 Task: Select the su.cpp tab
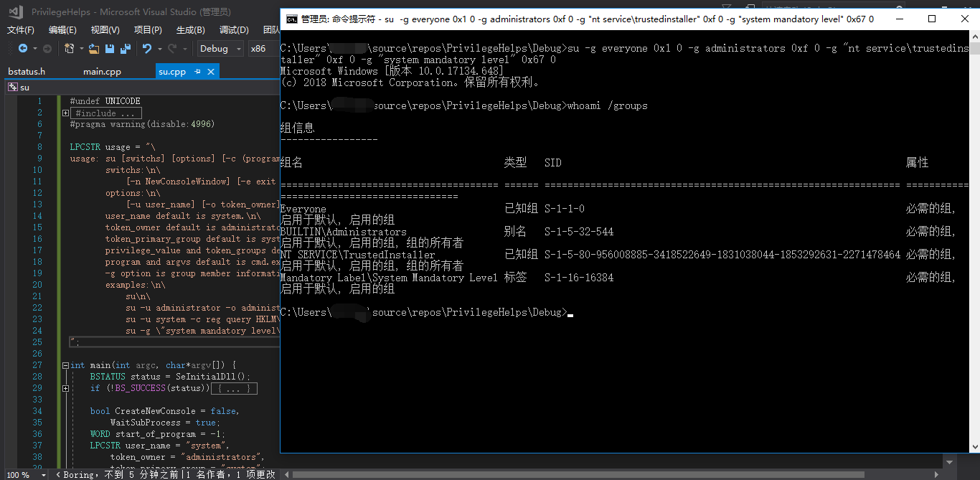(172, 72)
